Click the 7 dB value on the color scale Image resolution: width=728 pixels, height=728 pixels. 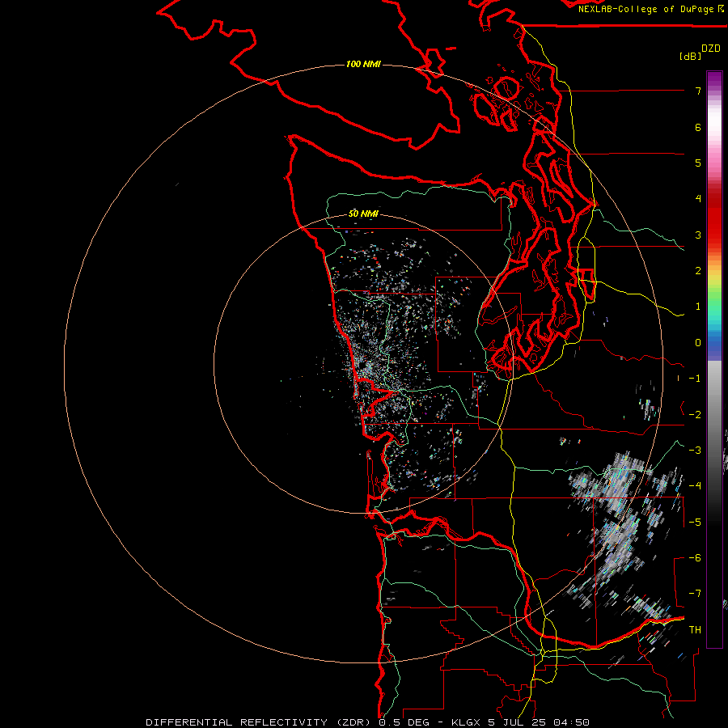click(x=698, y=91)
